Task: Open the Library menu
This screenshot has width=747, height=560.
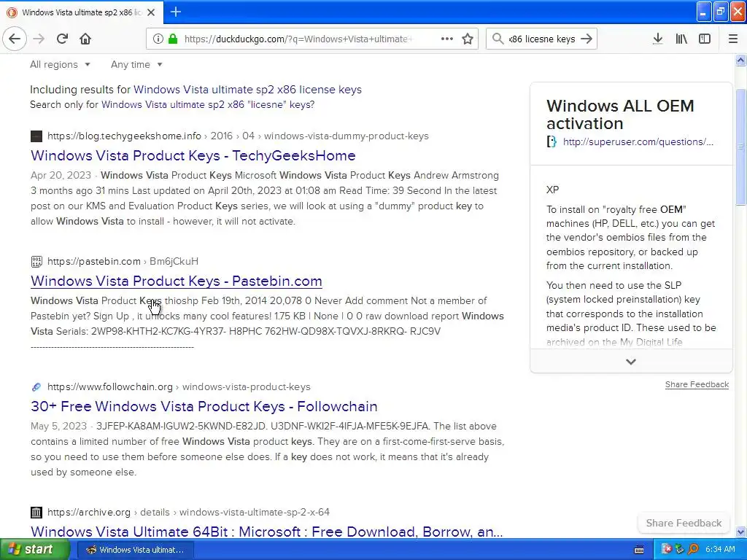Action: click(x=681, y=39)
